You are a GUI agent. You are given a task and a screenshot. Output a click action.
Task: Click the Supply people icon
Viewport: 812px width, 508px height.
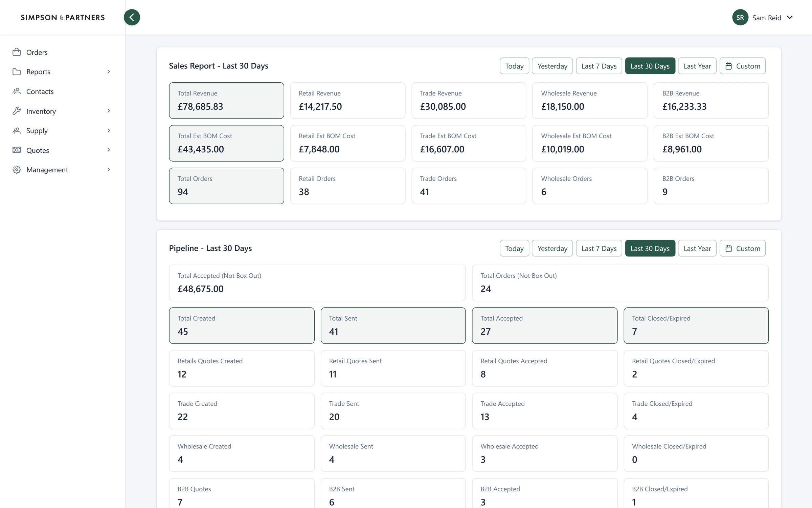(17, 130)
